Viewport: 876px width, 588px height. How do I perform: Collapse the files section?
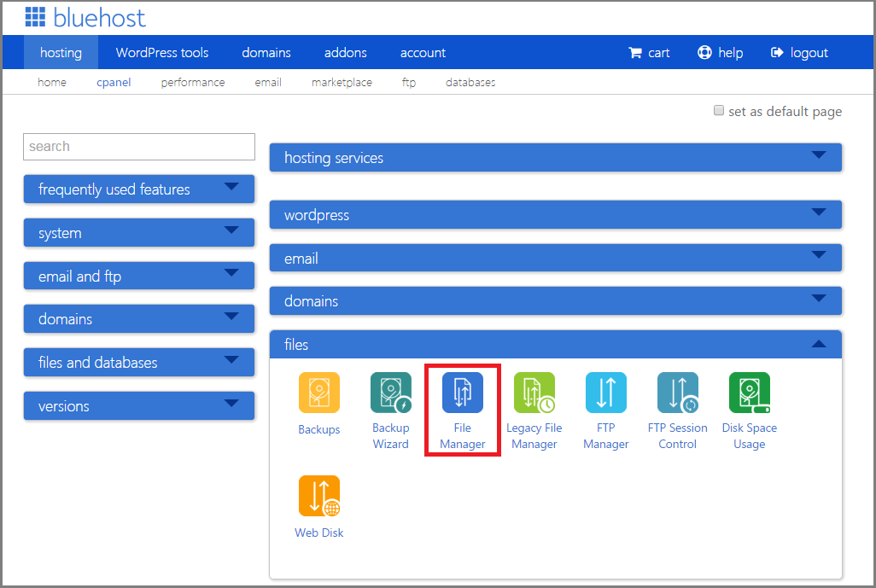(555, 345)
